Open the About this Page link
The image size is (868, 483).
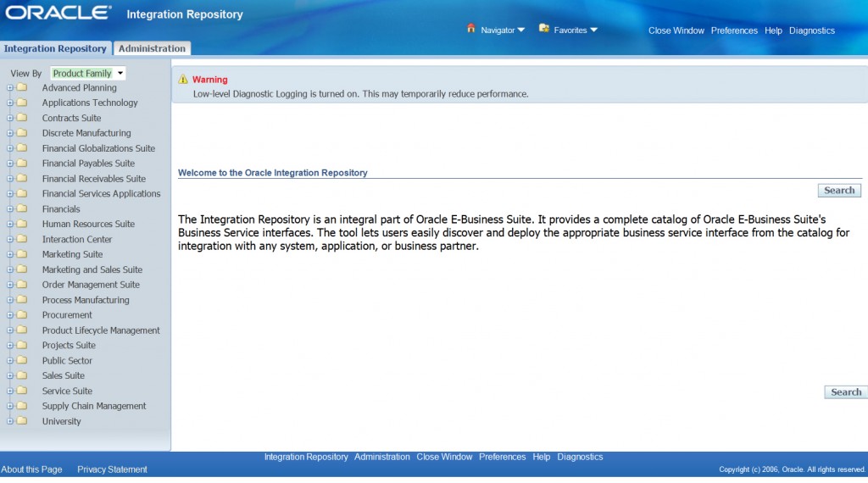pos(31,469)
